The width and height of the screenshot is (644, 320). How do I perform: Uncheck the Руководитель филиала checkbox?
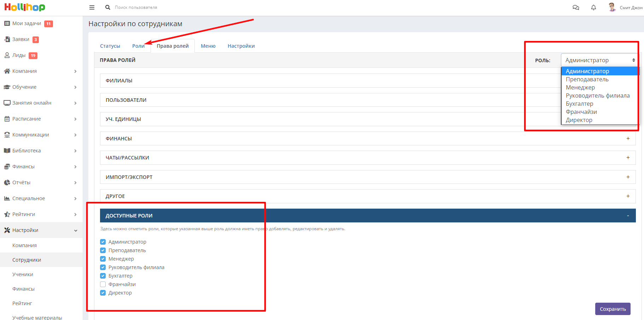[103, 267]
